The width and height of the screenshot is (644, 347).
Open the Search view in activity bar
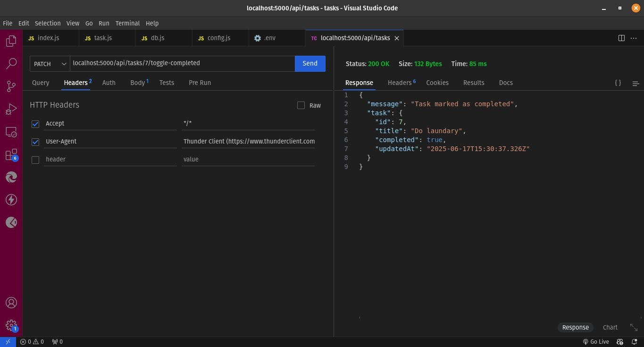tap(11, 64)
